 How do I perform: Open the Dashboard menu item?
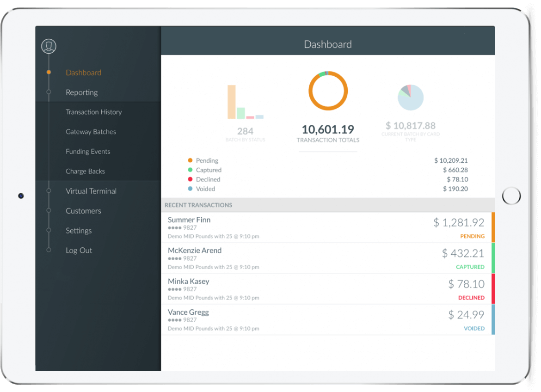[84, 73]
